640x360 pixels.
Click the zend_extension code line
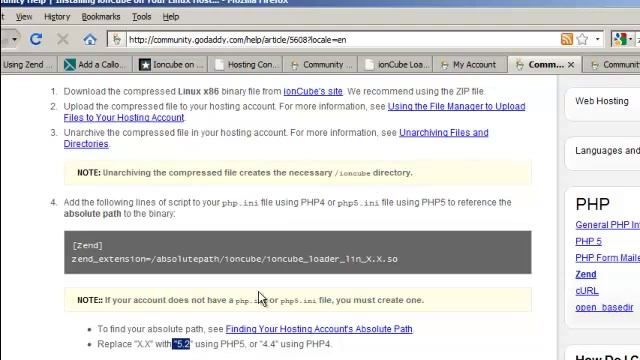[234, 259]
